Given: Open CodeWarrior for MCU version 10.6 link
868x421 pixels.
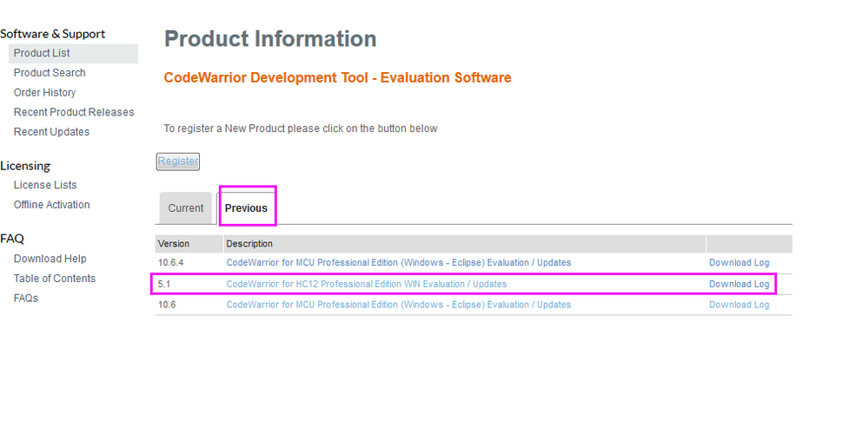Looking at the screenshot, I should [x=399, y=305].
